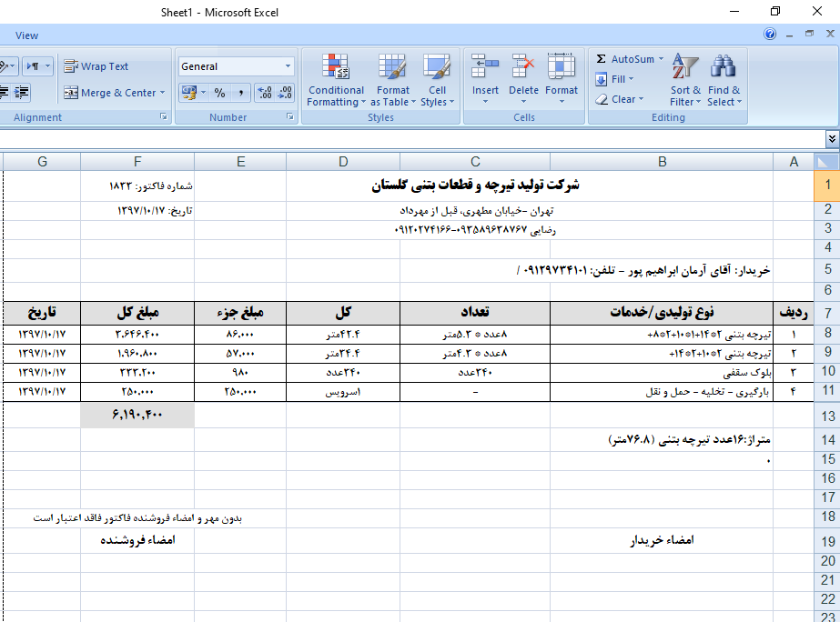Expand the Merge & Center dropdown arrow

point(162,93)
